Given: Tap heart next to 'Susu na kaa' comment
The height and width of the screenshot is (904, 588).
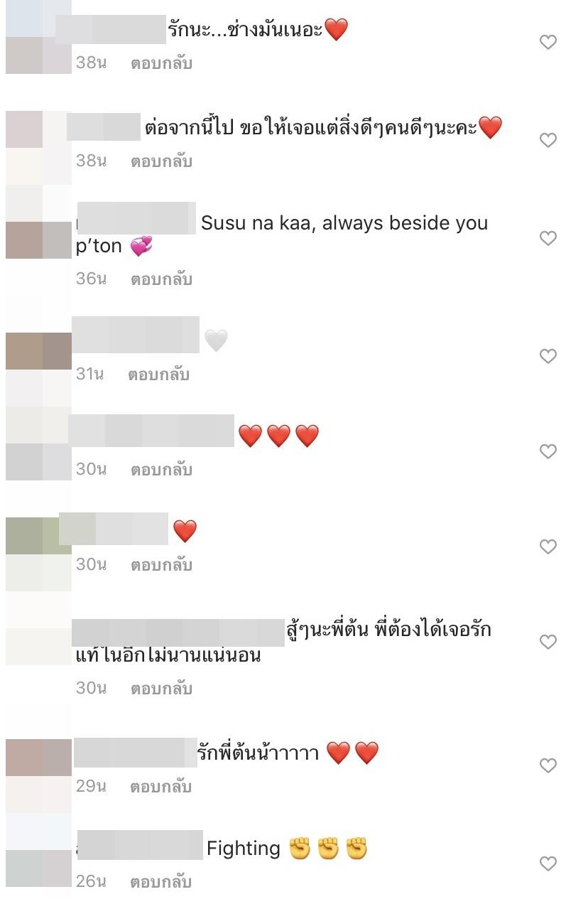Looking at the screenshot, I should point(548,238).
